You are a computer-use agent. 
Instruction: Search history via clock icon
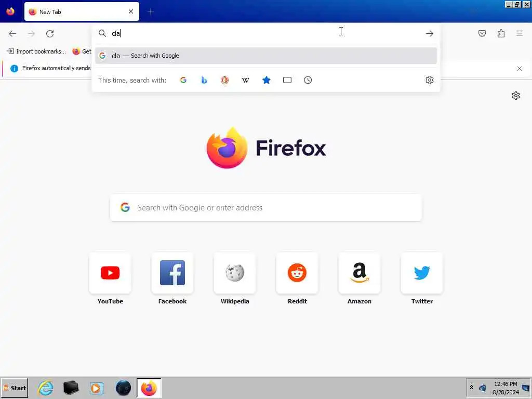tap(308, 80)
